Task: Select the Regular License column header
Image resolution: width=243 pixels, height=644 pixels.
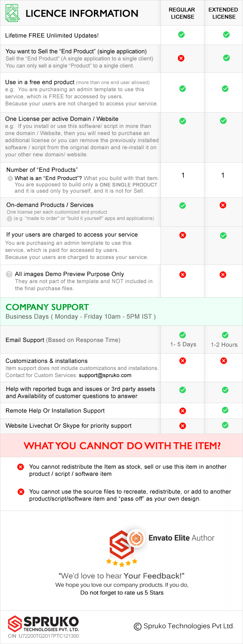Action: [x=182, y=13]
